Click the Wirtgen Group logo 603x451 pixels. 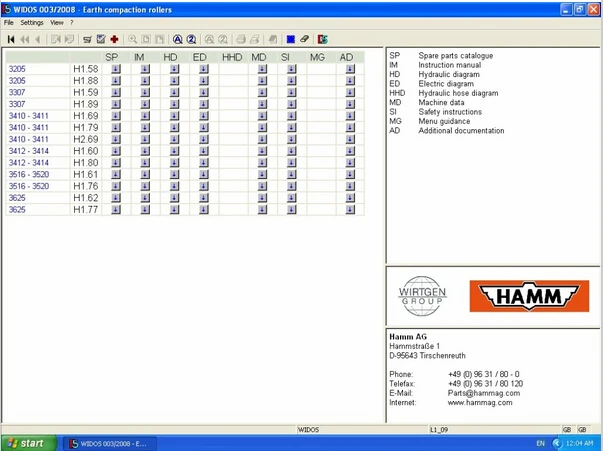pyautogui.click(x=422, y=296)
